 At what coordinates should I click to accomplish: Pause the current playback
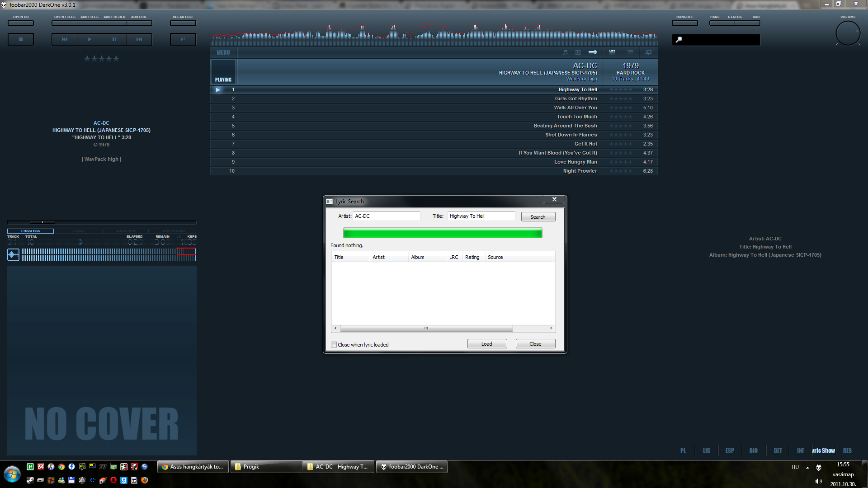114,39
